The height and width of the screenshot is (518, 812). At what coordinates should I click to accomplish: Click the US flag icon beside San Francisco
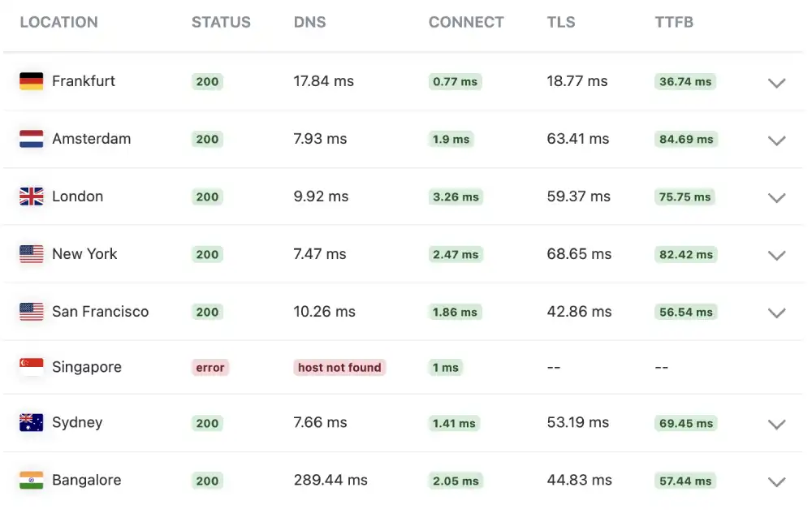tap(31, 312)
